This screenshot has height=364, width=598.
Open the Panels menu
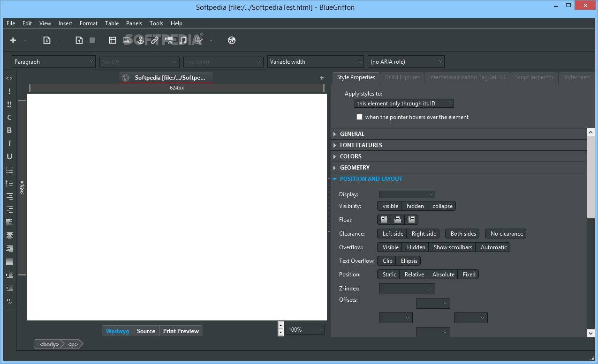(134, 23)
